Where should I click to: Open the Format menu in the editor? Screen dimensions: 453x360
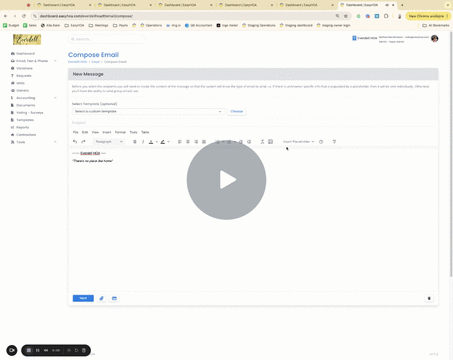pos(120,132)
